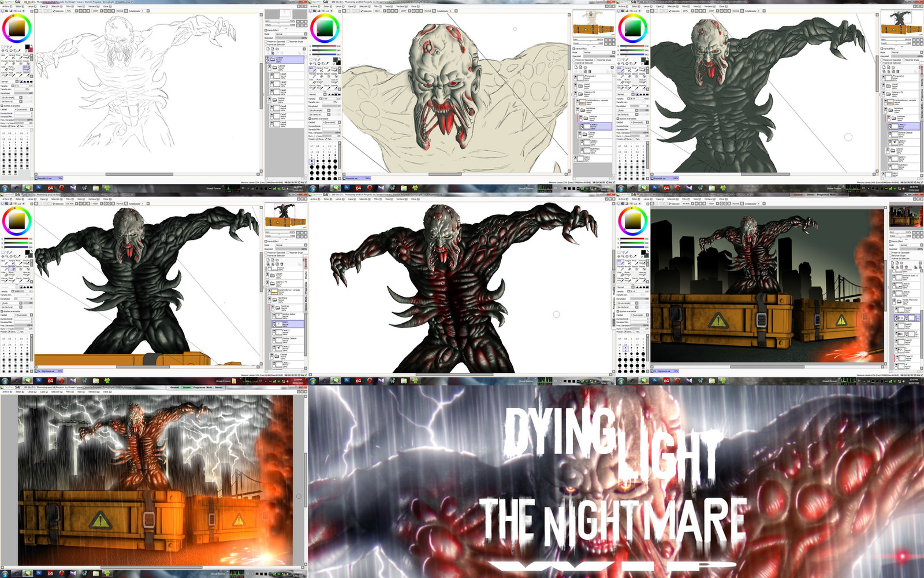Click the green clover icon on sketch window taskbar
This screenshot has height=578, width=924.
click(107, 188)
